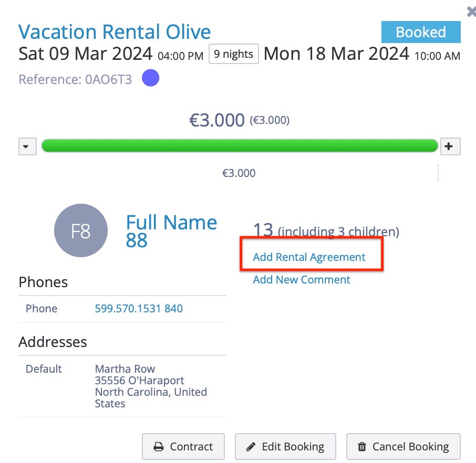
Task: Open the Vacation Rental Olive link
Action: 115,31
